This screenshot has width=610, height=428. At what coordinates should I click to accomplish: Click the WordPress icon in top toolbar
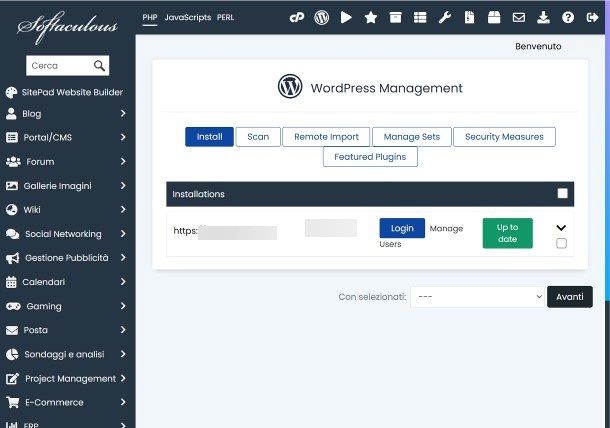(x=321, y=18)
